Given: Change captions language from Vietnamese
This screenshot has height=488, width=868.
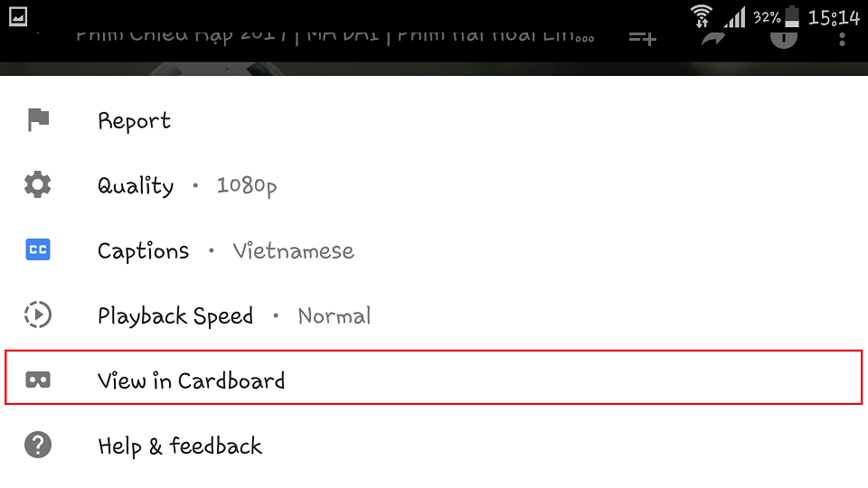Looking at the screenshot, I should (434, 250).
